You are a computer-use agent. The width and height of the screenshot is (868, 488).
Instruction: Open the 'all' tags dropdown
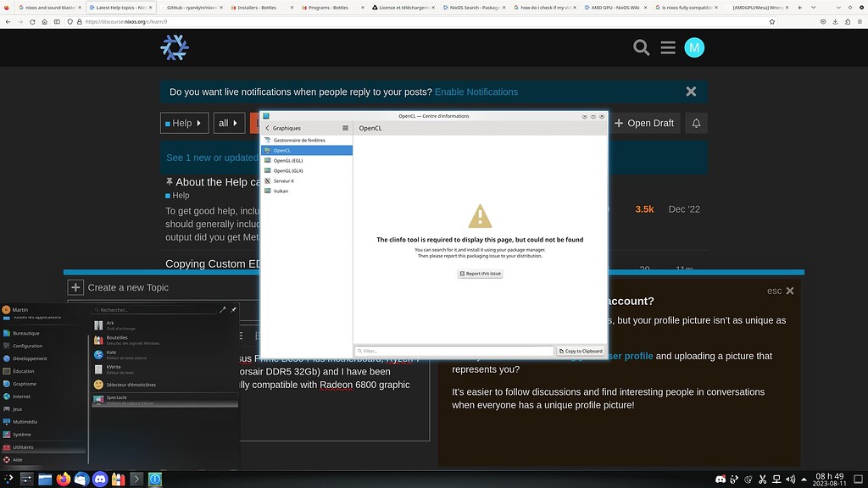[x=228, y=123]
